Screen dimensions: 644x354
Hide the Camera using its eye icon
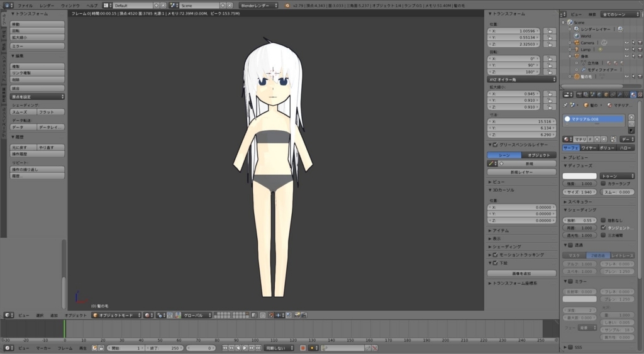click(x=626, y=43)
